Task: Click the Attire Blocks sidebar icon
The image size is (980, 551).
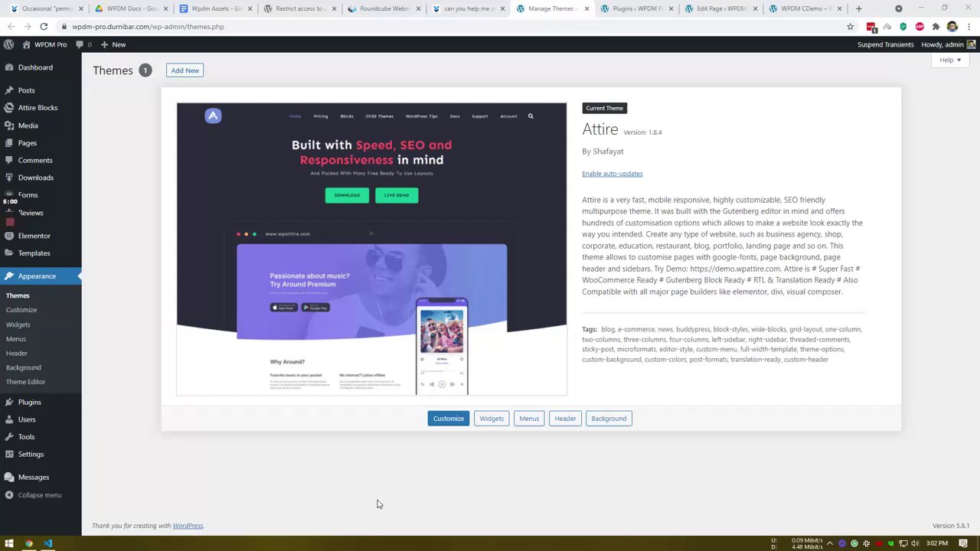Action: pos(9,108)
